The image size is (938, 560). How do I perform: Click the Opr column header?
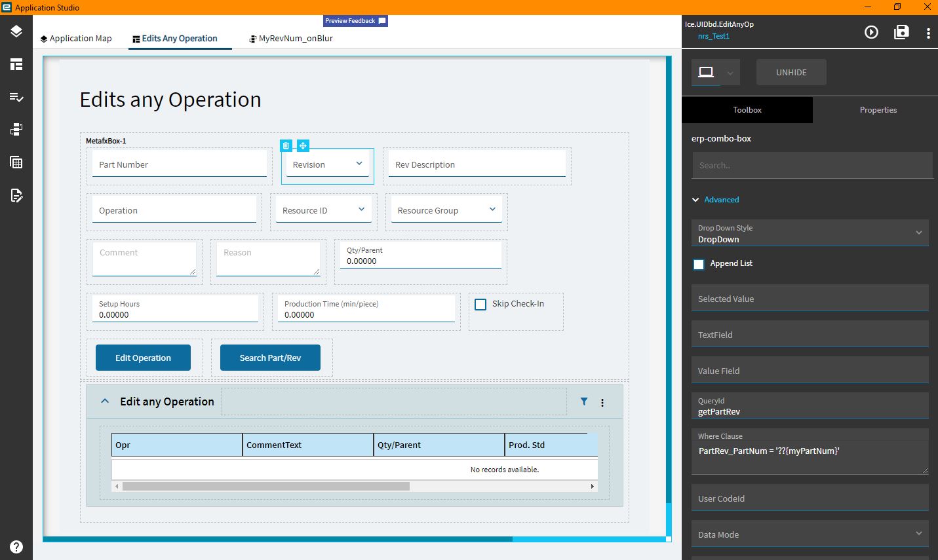click(177, 445)
